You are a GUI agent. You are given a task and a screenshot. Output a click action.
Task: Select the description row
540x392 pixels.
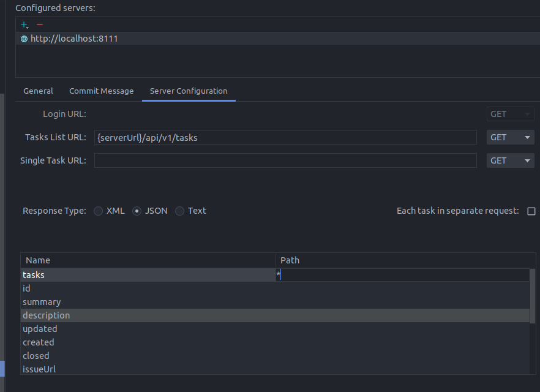(275, 315)
